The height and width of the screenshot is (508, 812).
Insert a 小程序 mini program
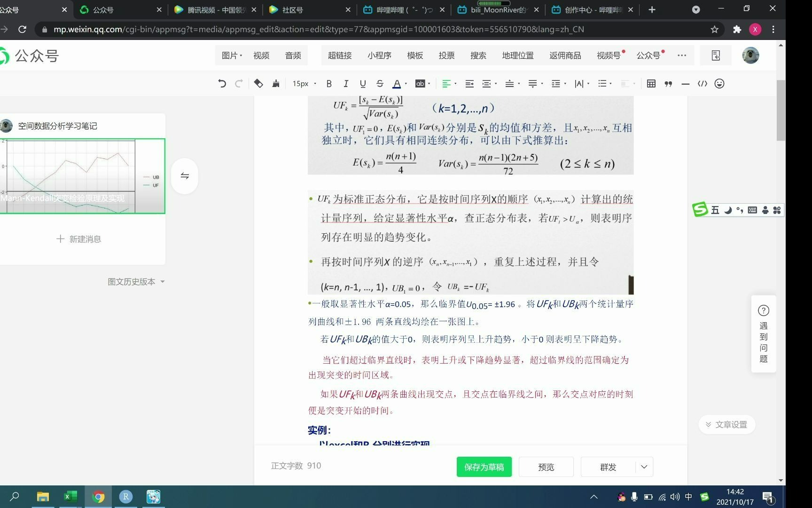coord(379,56)
